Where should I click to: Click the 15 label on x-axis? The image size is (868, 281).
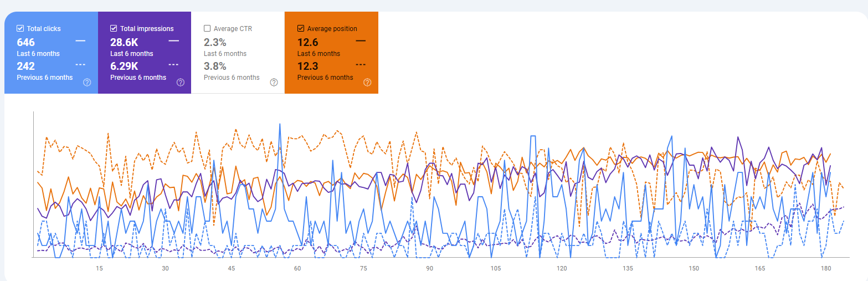(x=99, y=268)
